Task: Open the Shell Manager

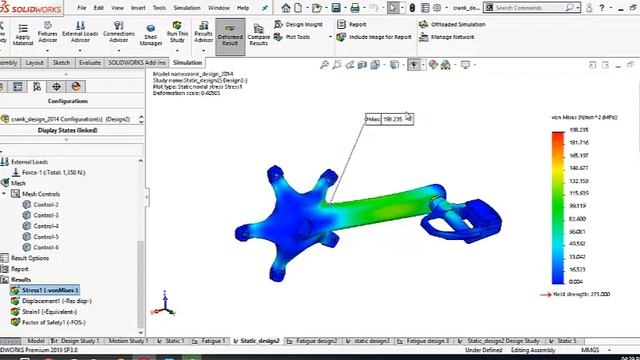Action: tap(151, 35)
